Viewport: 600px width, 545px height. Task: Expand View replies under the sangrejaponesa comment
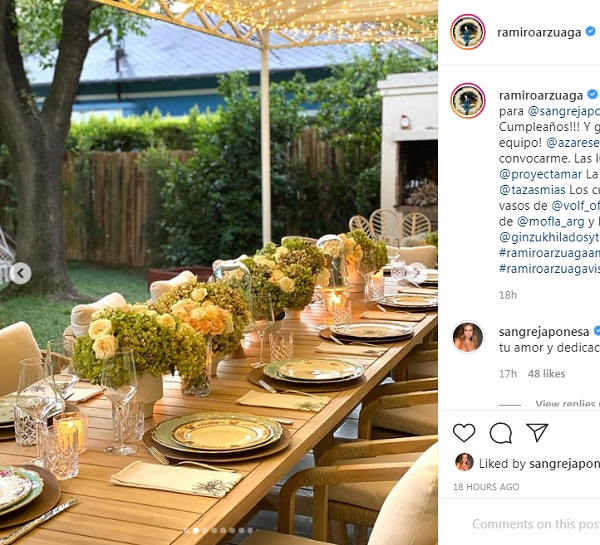pos(567,404)
